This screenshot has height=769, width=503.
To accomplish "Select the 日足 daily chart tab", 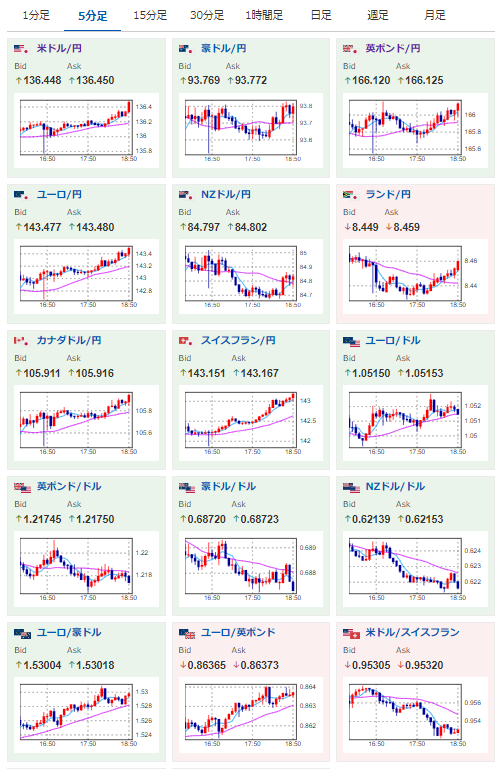I will point(321,16).
